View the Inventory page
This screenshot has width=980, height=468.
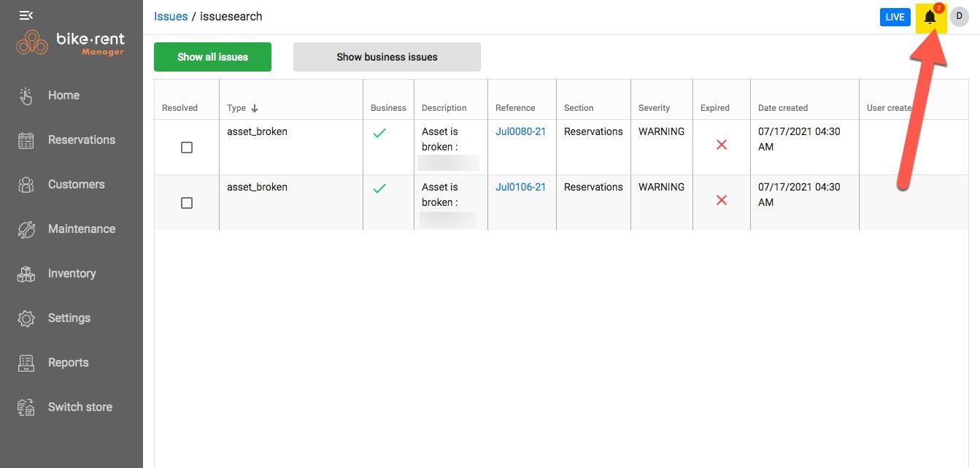[x=72, y=273]
